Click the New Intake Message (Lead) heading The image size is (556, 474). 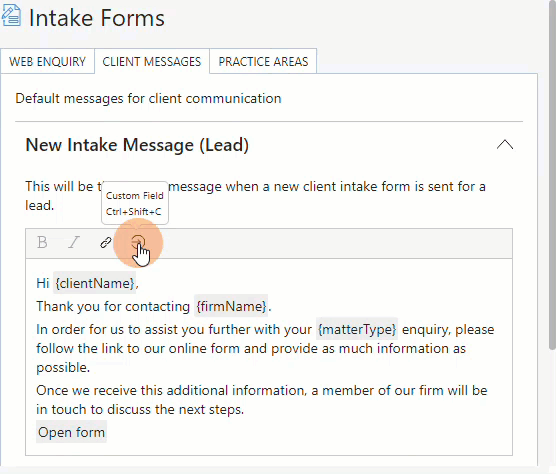(137, 145)
